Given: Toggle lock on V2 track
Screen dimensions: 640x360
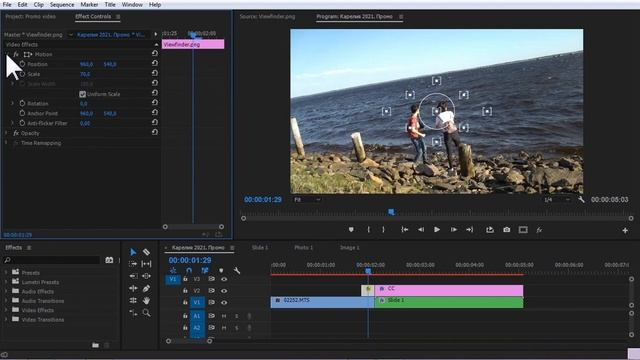Looking at the screenshot, I should (185, 291).
